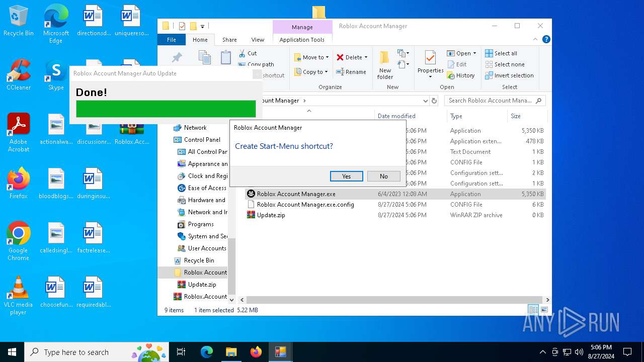Screen dimensions: 644x362
Task: Click the Paste clipboard icon
Action: tap(226, 57)
